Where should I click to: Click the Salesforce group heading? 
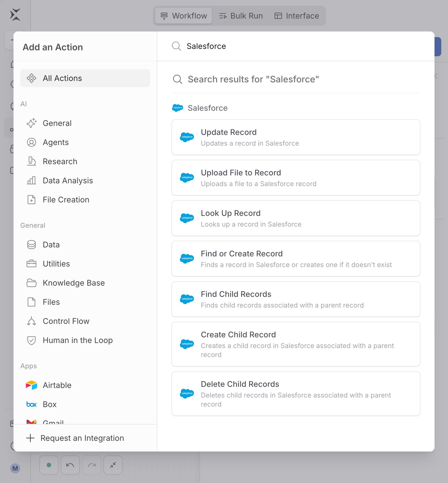(208, 108)
